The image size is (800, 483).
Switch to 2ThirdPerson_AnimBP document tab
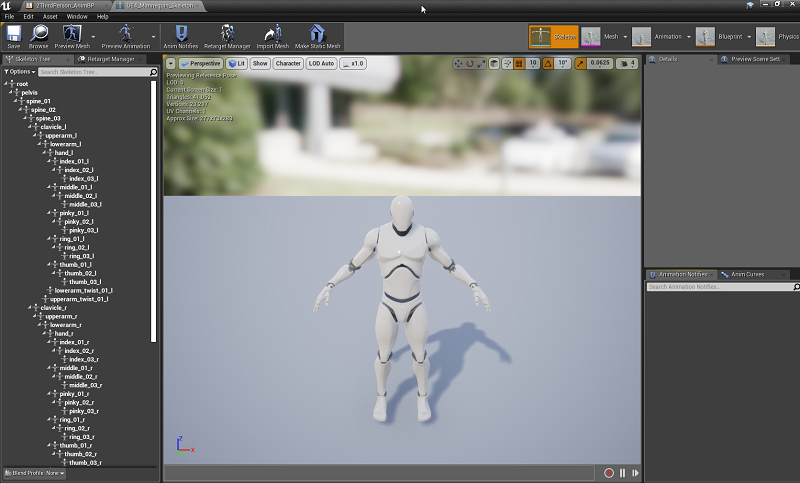pyautogui.click(x=66, y=6)
